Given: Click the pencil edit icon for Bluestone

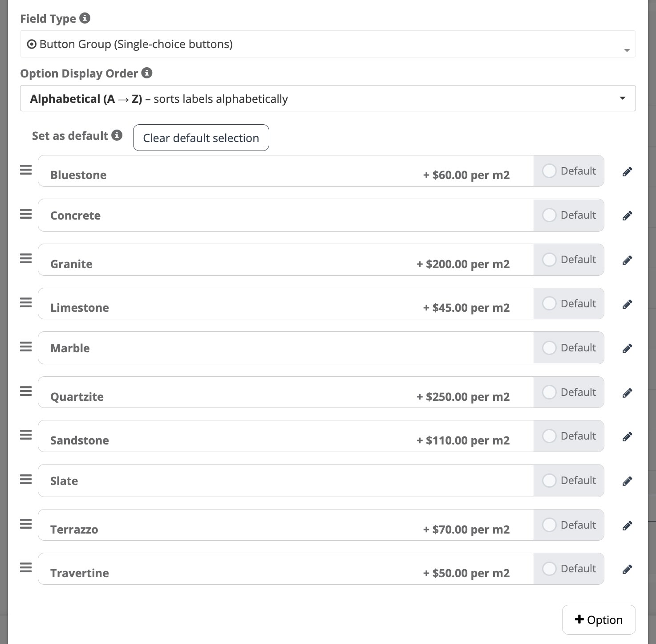Looking at the screenshot, I should pos(627,171).
